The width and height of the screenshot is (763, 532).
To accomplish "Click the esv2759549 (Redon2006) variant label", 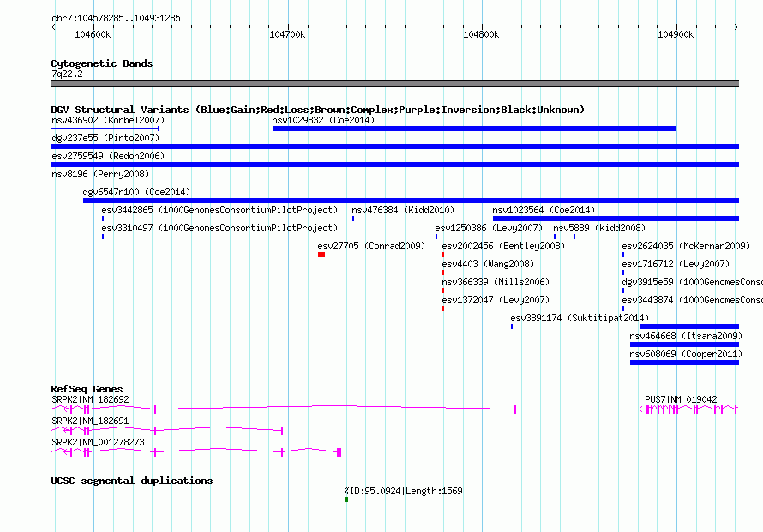I will 108,156.
